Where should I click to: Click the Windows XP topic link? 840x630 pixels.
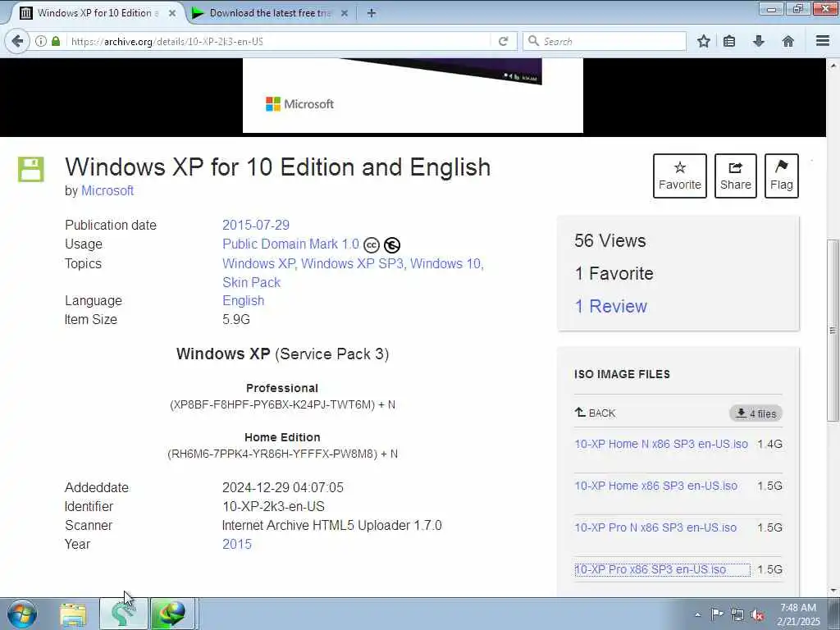tap(258, 263)
